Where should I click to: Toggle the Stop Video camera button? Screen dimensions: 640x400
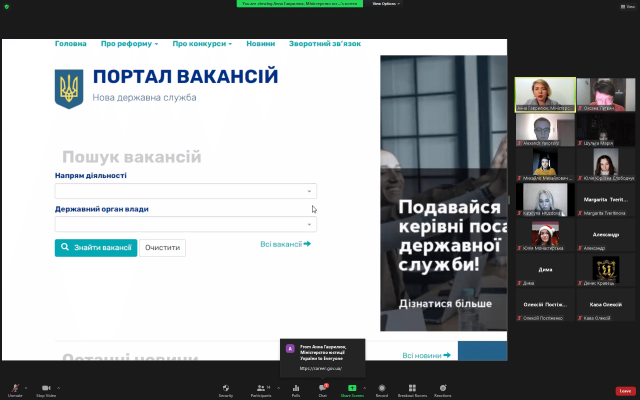click(46, 388)
